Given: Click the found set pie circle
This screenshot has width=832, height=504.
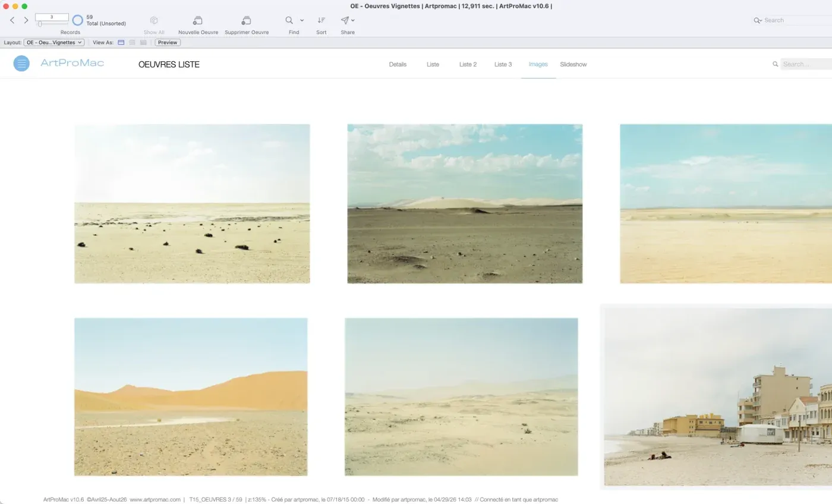Looking at the screenshot, I should (77, 21).
